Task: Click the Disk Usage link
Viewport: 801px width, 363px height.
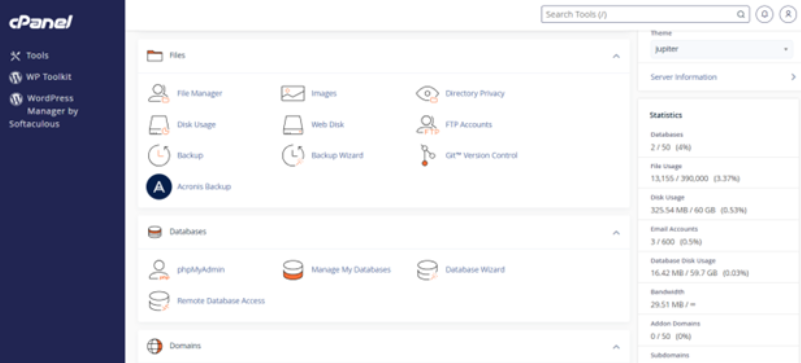Action: [x=197, y=125]
